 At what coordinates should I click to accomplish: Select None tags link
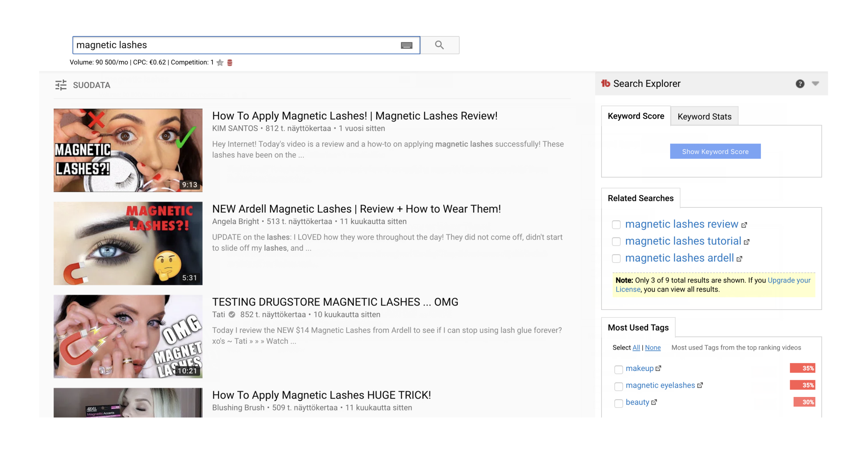653,348
